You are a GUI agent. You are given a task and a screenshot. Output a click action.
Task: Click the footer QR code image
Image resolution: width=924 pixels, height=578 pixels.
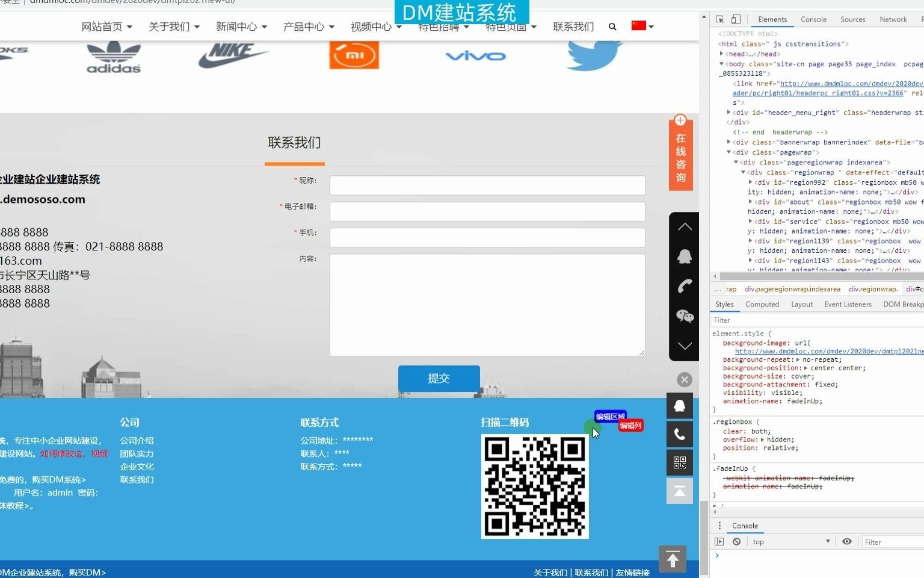(x=535, y=486)
